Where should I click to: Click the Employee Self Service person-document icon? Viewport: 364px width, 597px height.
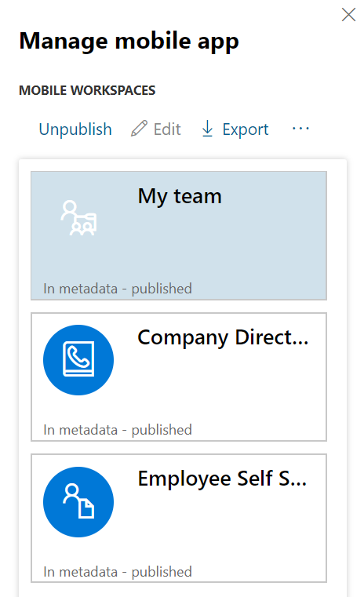point(78,502)
